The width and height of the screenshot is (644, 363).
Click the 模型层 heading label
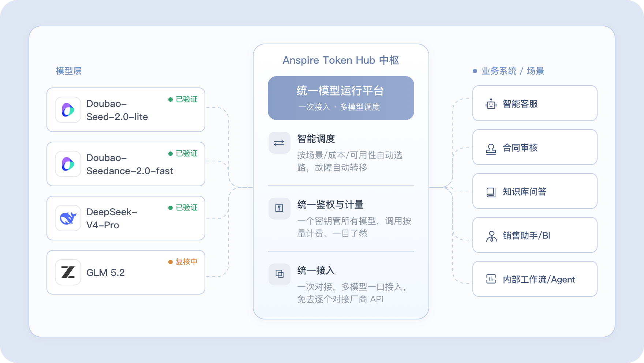pos(69,71)
